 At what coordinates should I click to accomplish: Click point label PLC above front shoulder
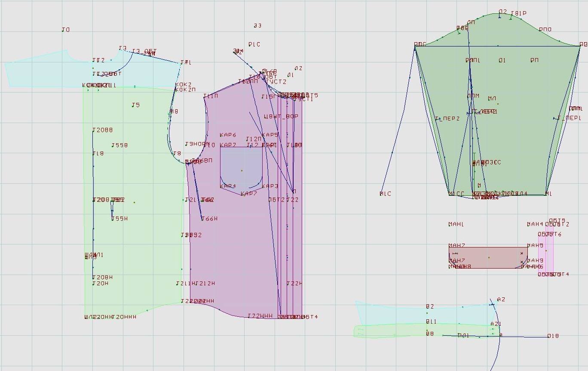pos(254,44)
